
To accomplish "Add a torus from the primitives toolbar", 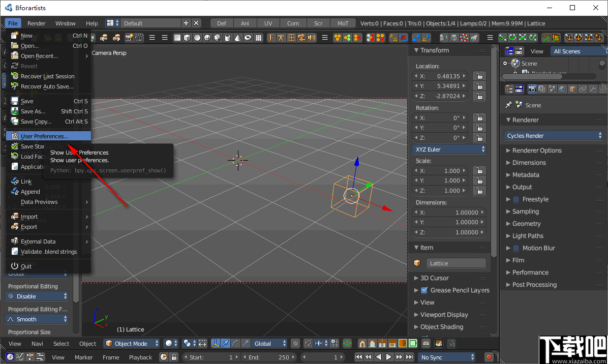I will tap(248, 38).
